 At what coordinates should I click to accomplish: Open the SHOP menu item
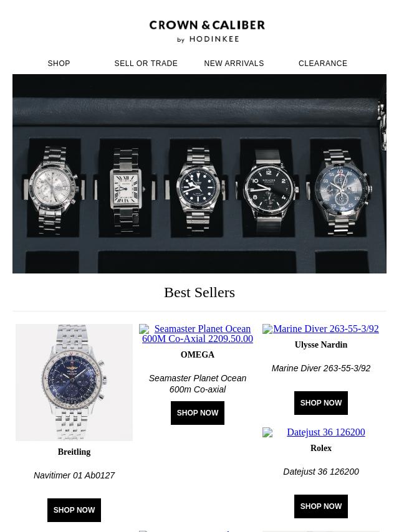coord(59,64)
